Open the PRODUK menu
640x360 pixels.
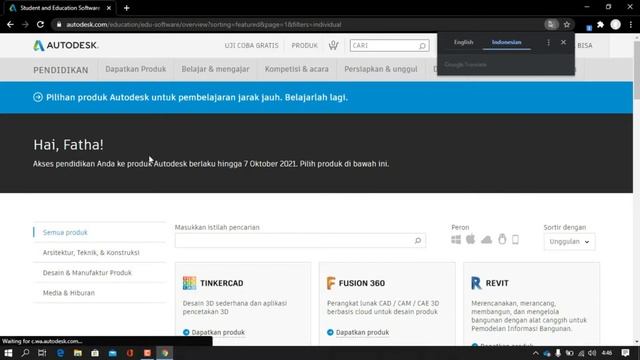[304, 45]
